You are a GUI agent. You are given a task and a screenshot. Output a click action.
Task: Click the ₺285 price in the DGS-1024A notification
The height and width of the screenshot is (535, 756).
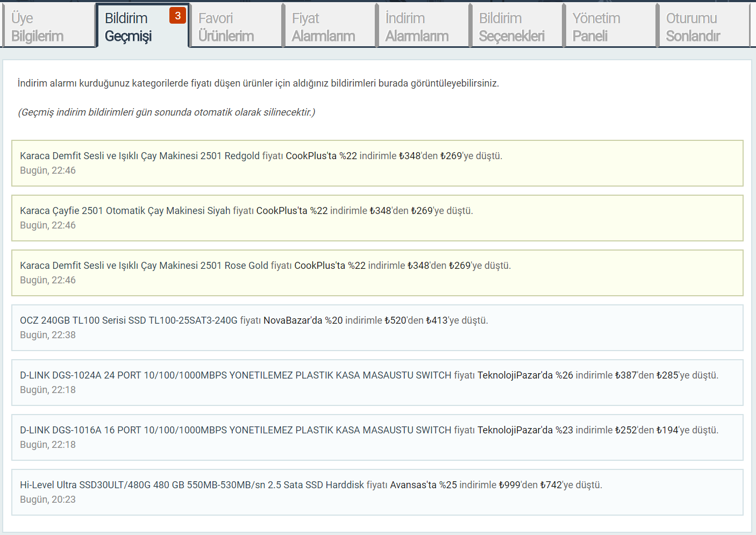pos(667,375)
